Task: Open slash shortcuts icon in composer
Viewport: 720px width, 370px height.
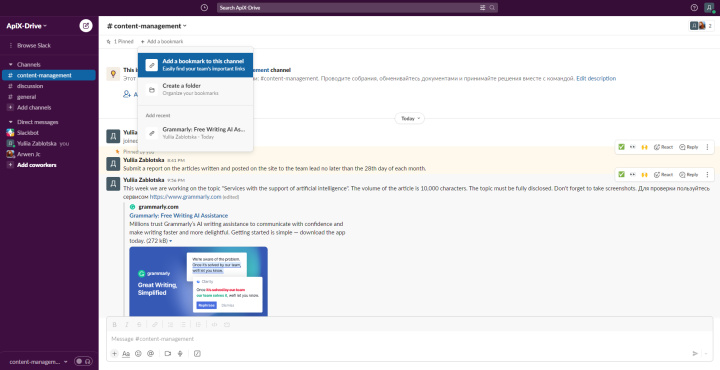Action: [x=197, y=353]
